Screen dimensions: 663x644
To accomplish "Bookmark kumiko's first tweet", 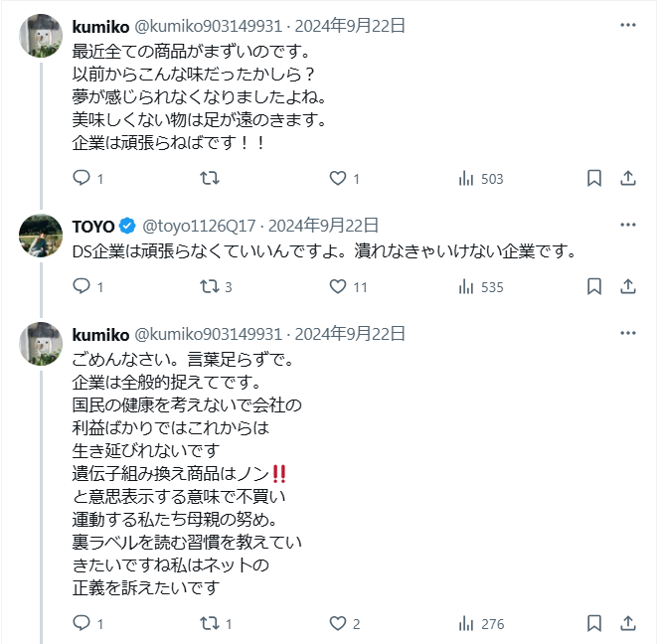I will (x=594, y=179).
